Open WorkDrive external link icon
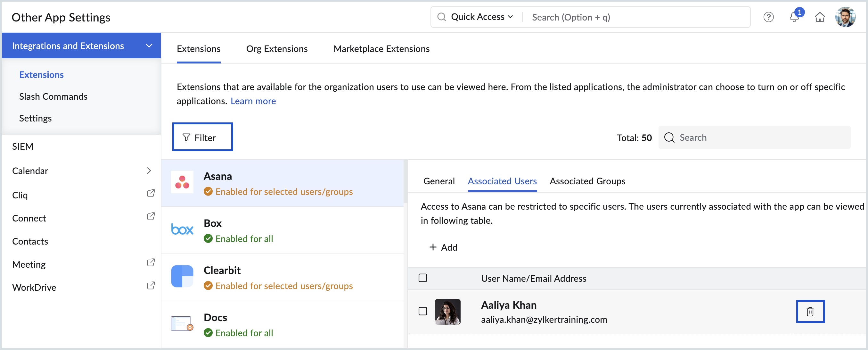 151,286
